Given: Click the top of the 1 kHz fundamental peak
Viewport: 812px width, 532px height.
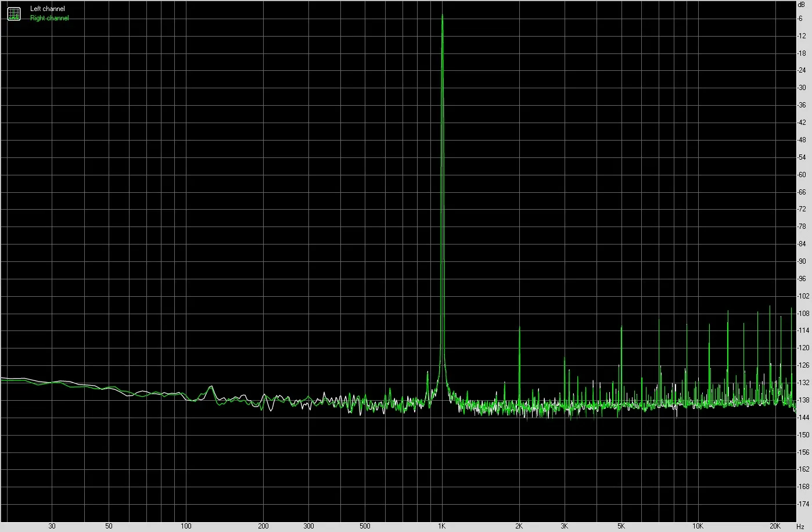Looking at the screenshot, I should point(443,15).
